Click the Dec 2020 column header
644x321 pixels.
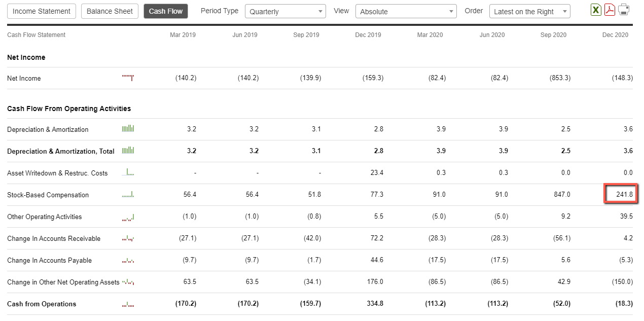click(x=615, y=35)
